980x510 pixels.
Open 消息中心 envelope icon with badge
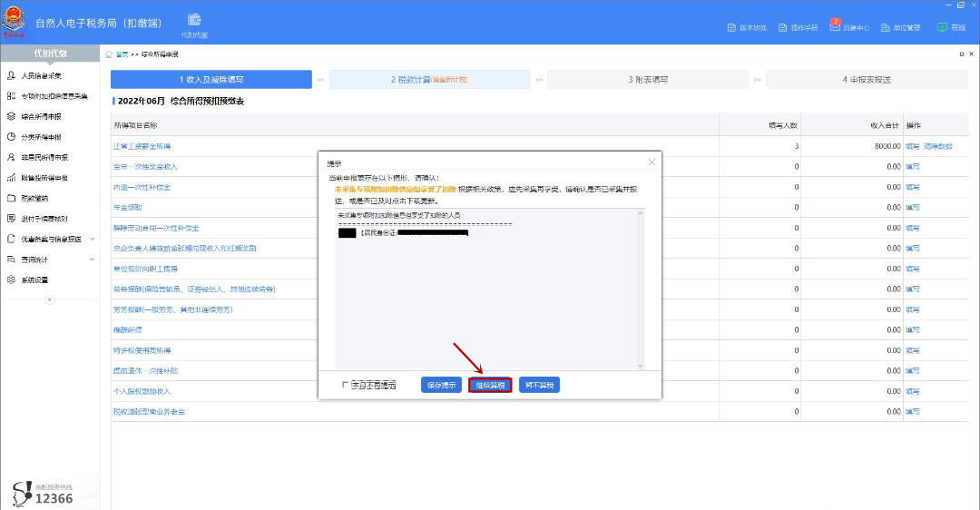tap(835, 27)
